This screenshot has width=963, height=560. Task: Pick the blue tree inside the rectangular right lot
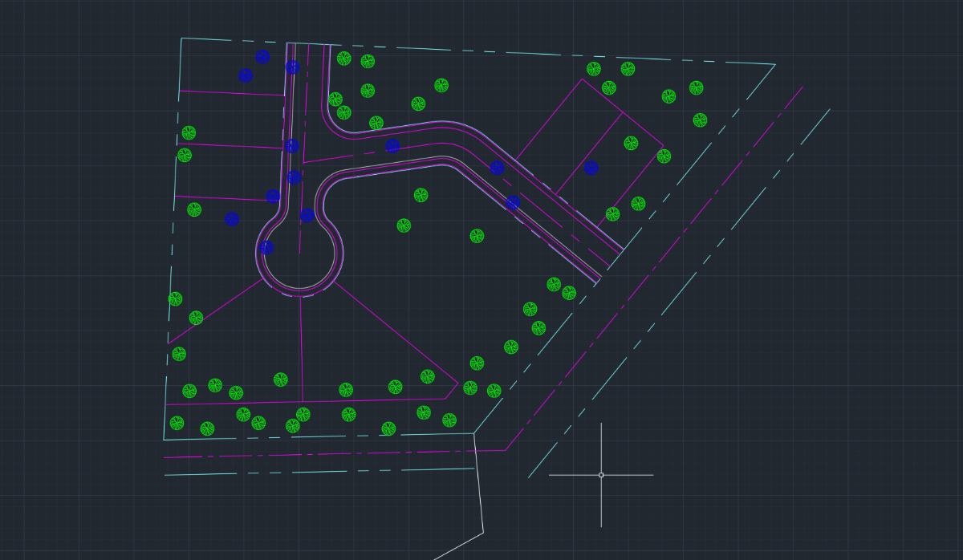tap(591, 168)
